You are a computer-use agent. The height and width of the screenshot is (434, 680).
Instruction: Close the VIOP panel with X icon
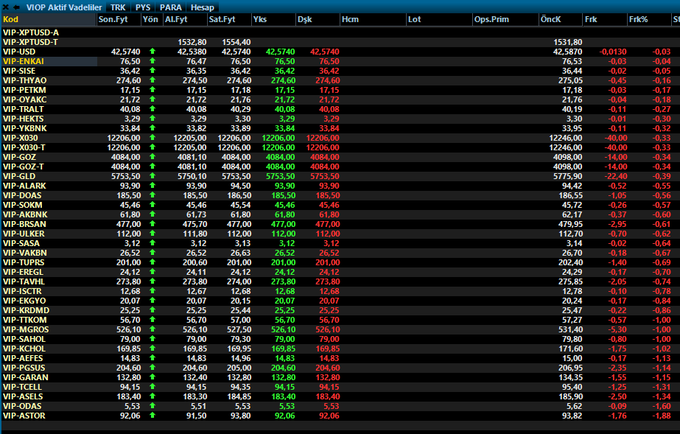pos(6,7)
